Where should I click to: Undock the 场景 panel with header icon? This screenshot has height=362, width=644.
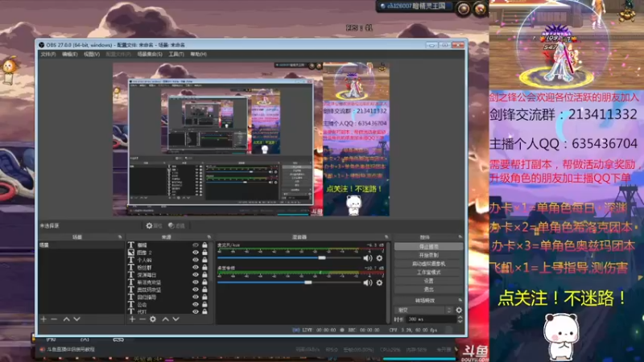tap(120, 237)
